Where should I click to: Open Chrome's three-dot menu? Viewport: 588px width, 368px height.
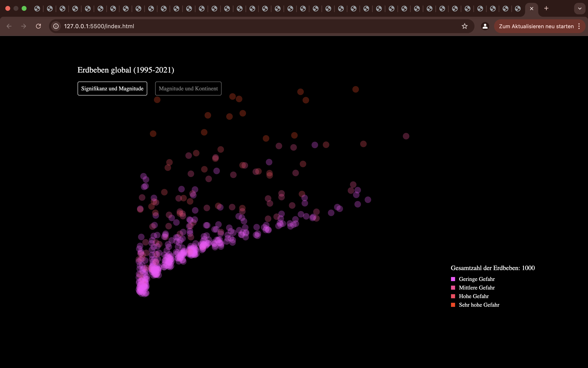pos(579,26)
